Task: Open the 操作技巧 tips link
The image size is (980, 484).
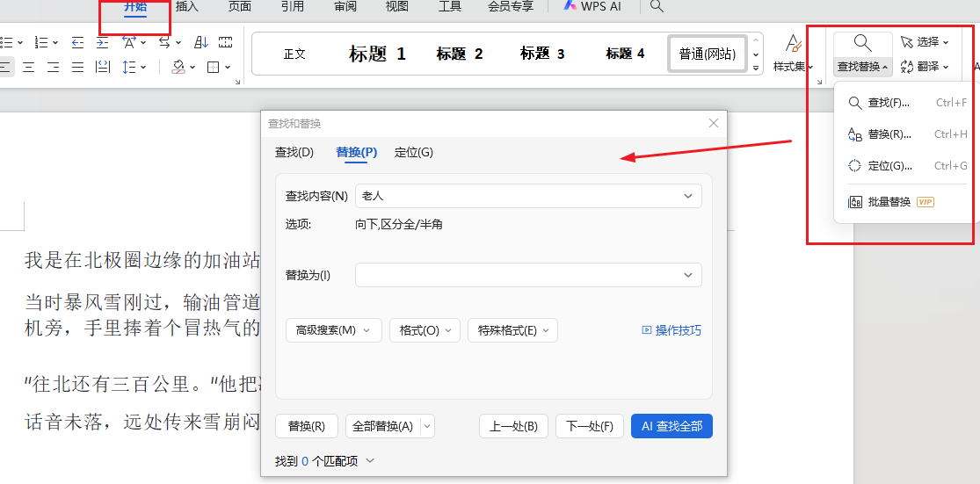Action: [671, 330]
